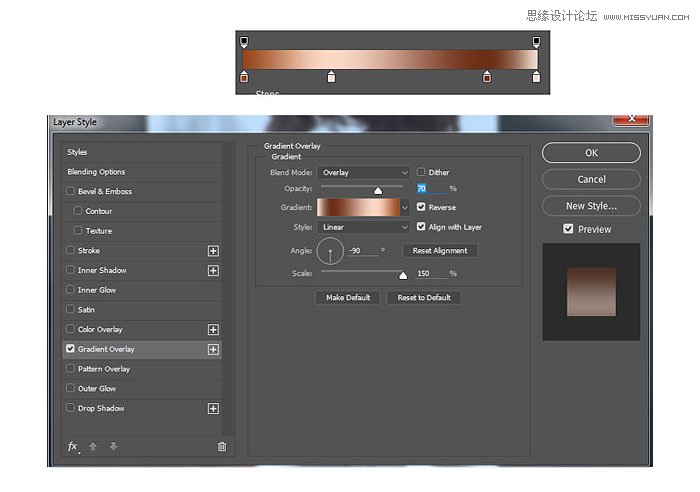Expand the gradient picker arrow
This screenshot has width=700, height=492.
[405, 208]
